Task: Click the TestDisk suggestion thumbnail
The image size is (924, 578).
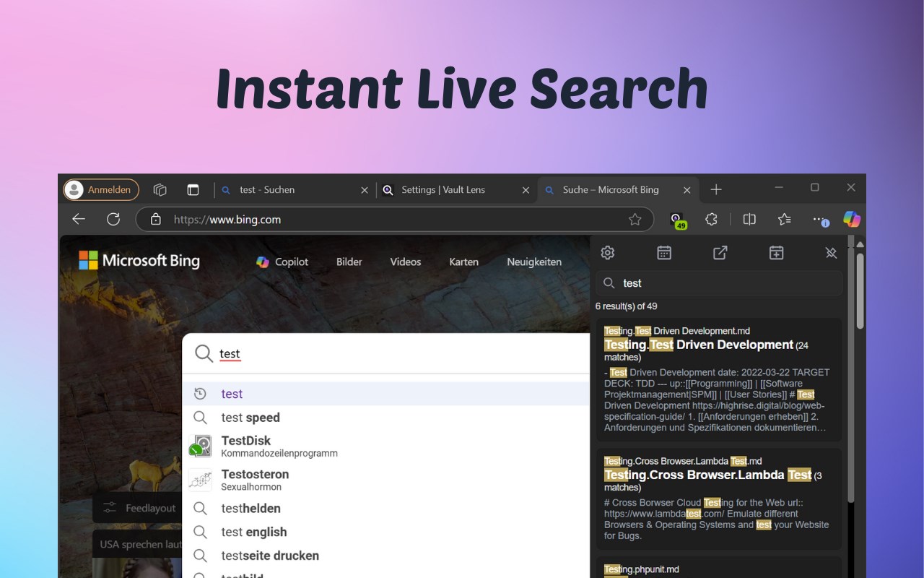Action: coord(200,447)
